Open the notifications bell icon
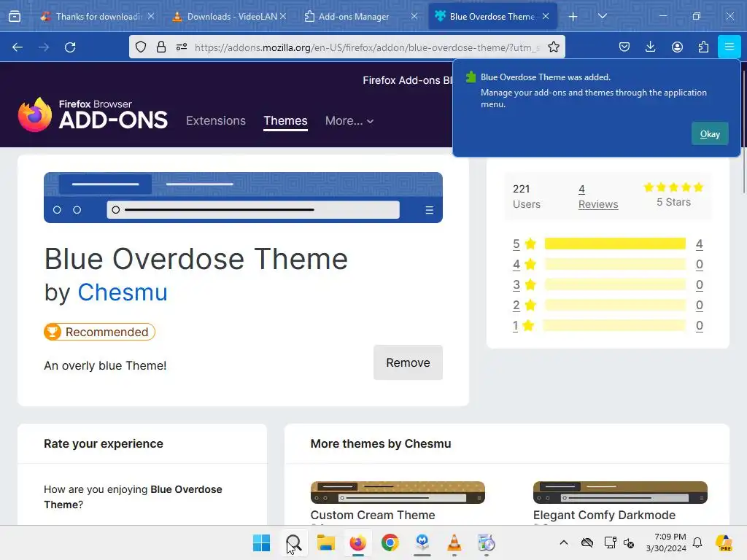The image size is (747, 560). [x=697, y=542]
